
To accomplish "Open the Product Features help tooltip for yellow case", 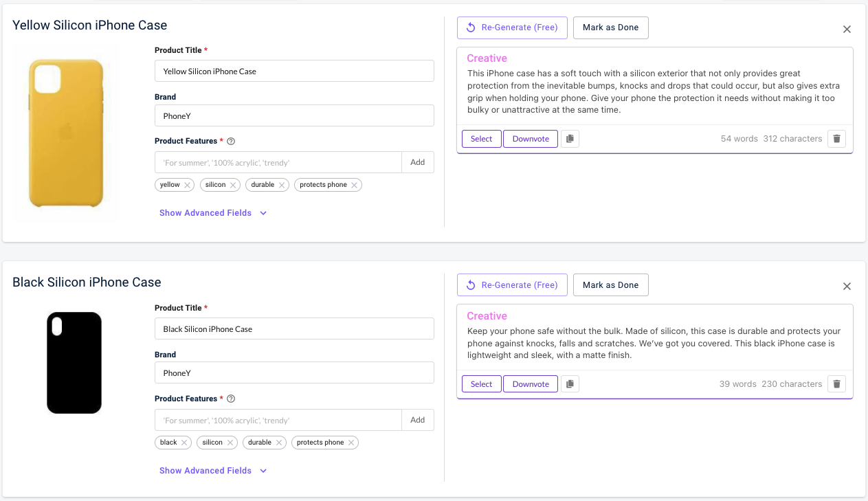I will coord(230,141).
